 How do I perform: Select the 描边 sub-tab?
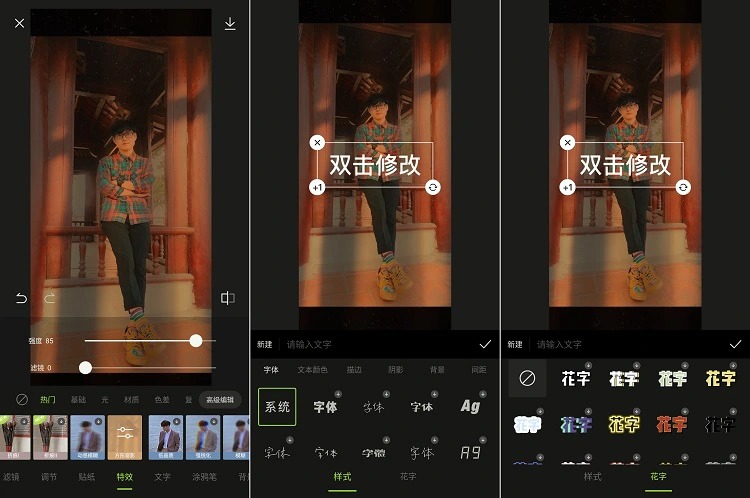click(x=354, y=369)
